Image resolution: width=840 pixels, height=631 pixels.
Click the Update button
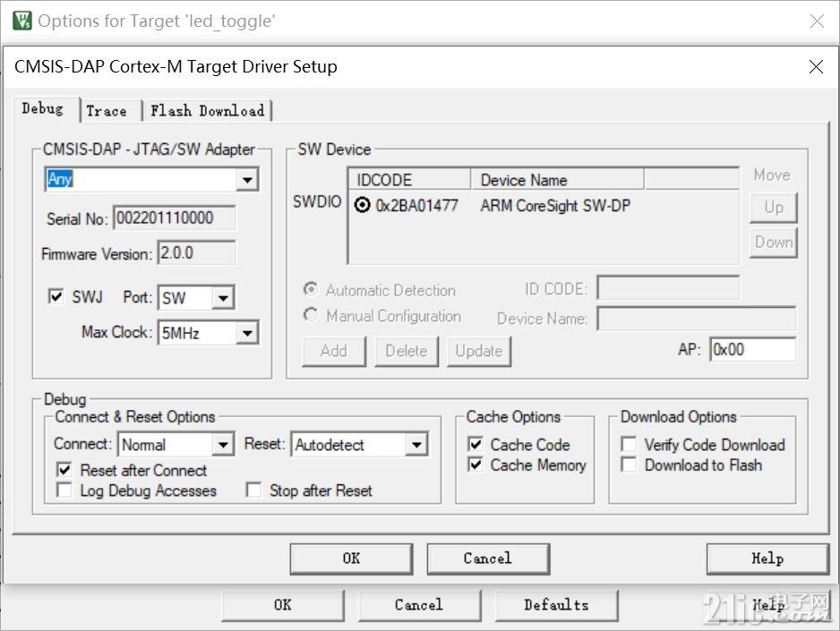[479, 352]
